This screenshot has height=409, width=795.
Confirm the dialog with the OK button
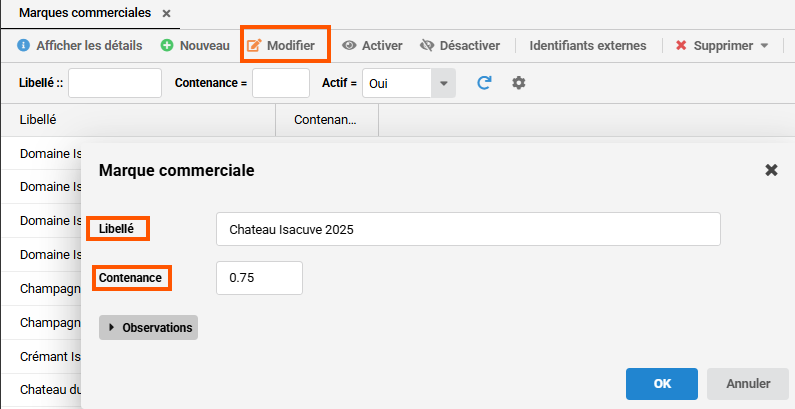[662, 383]
